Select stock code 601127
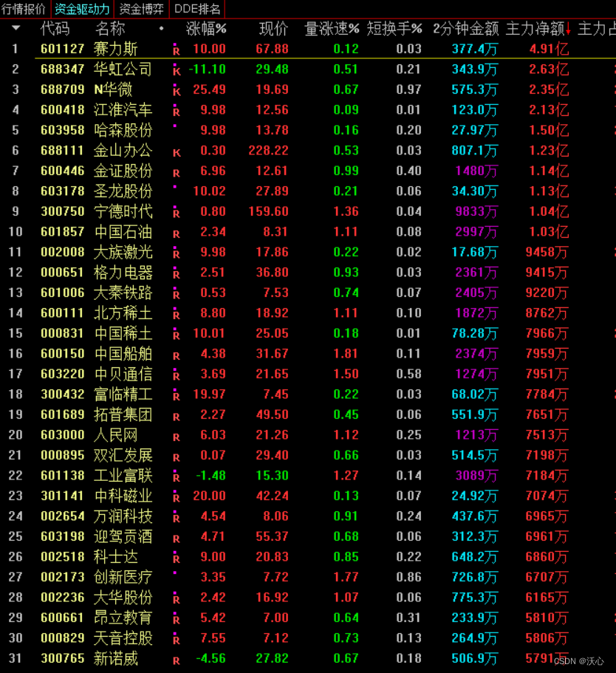Viewport: 616px width, 673px height. (x=63, y=49)
